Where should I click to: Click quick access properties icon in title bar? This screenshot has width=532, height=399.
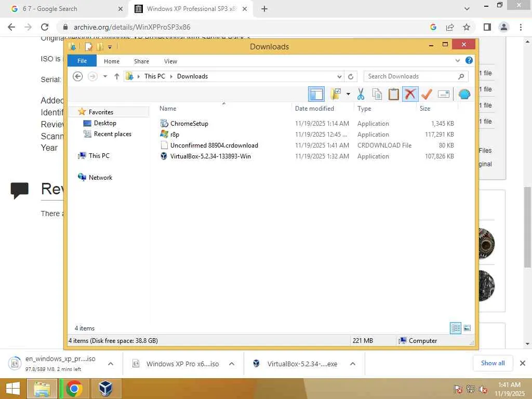pos(88,47)
